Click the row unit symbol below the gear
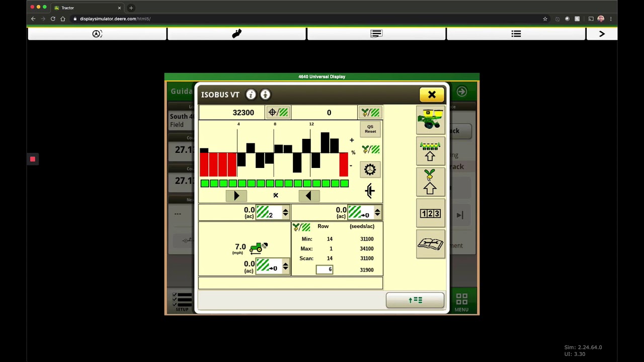644x362 pixels. (370, 191)
